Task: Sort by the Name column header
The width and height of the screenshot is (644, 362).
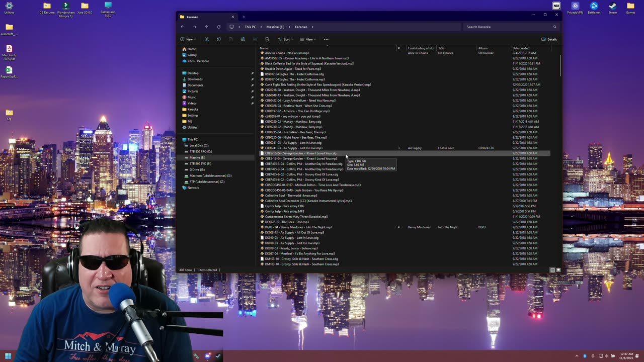Action: [x=327, y=48]
